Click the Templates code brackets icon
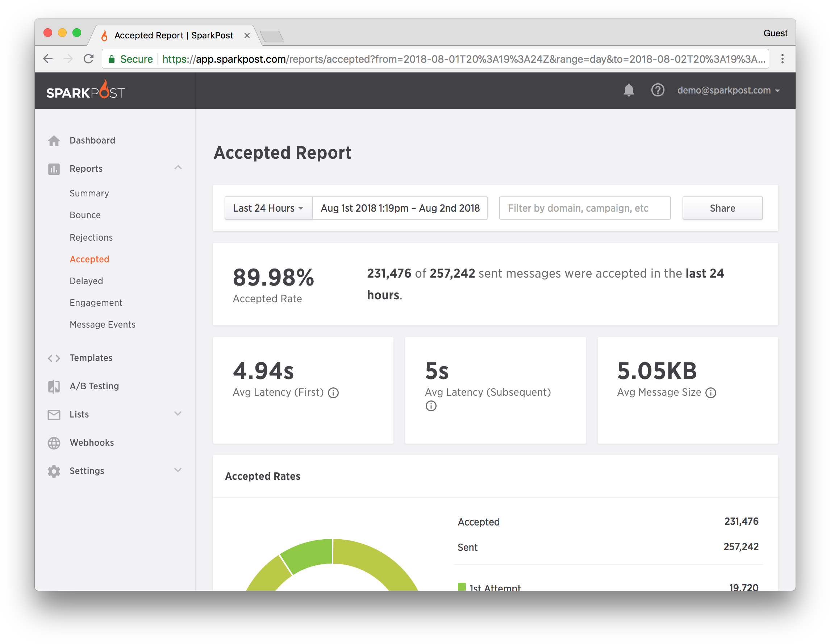Image resolution: width=830 pixels, height=644 pixels. tap(54, 358)
